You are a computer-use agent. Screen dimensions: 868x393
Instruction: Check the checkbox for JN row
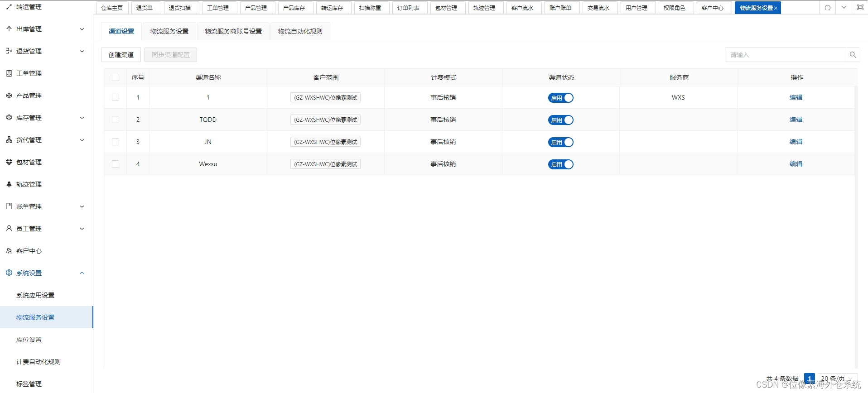[116, 142]
